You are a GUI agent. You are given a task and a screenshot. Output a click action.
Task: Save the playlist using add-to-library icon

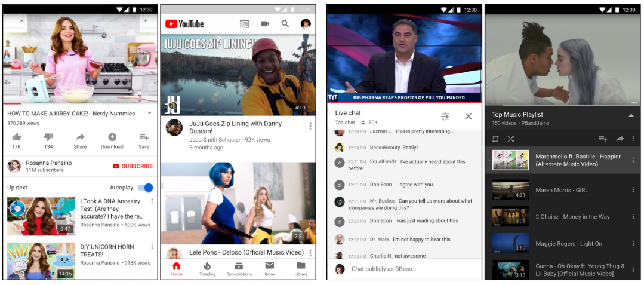(603, 139)
